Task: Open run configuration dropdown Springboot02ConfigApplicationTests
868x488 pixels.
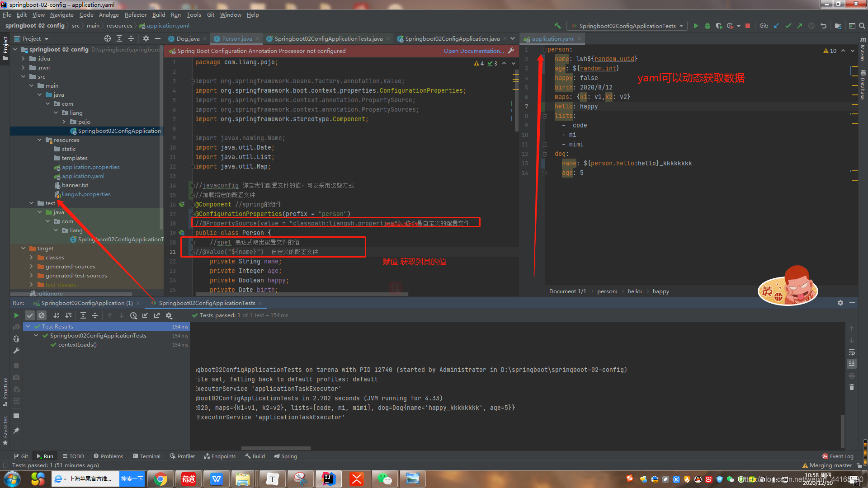Action: click(627, 26)
